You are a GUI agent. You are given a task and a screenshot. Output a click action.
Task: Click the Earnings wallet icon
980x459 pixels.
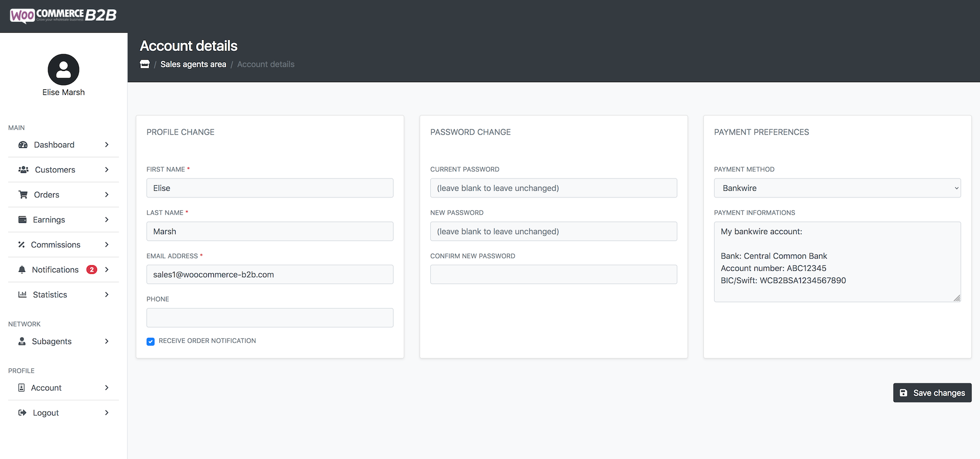22,220
